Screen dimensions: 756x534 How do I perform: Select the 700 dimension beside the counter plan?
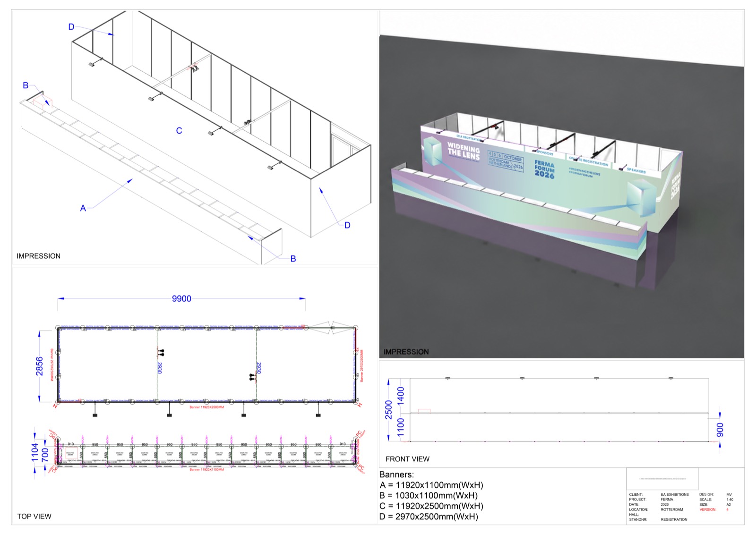click(x=45, y=456)
